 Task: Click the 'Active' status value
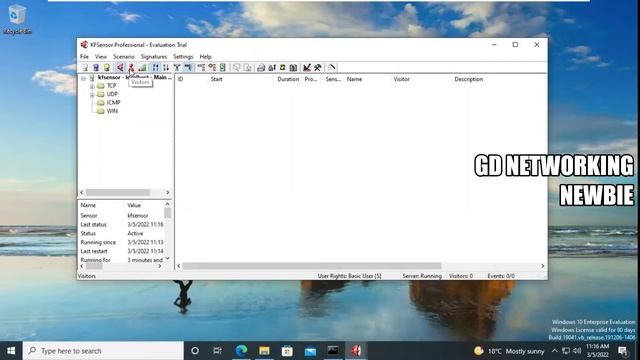click(135, 233)
